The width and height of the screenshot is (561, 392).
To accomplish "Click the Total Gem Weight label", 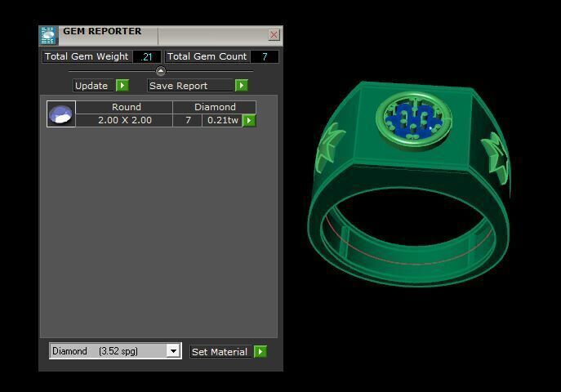I will click(87, 57).
